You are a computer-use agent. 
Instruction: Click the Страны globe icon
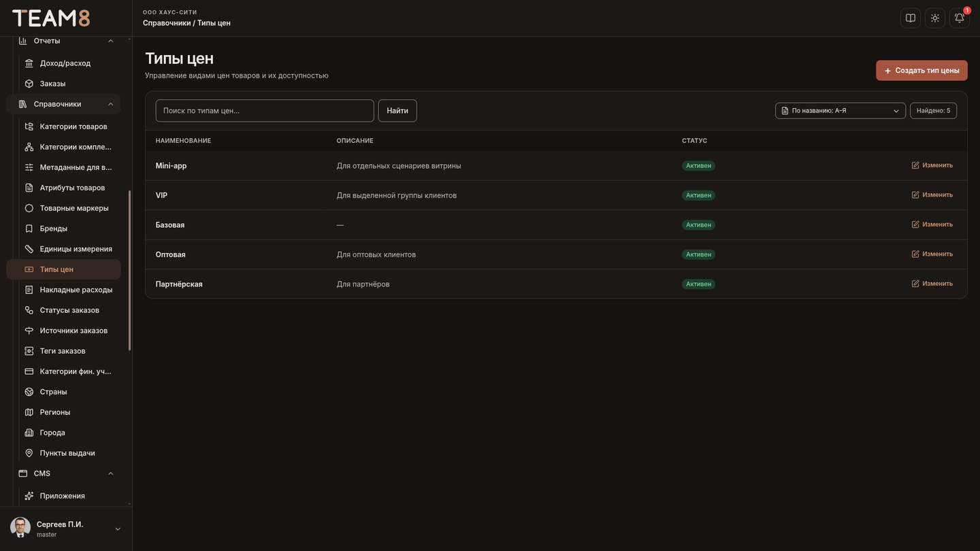pos(29,392)
